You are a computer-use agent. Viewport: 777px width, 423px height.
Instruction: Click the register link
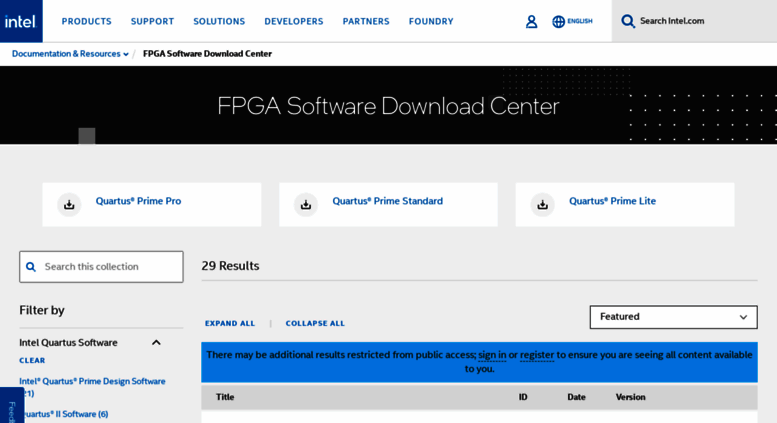tap(537, 355)
